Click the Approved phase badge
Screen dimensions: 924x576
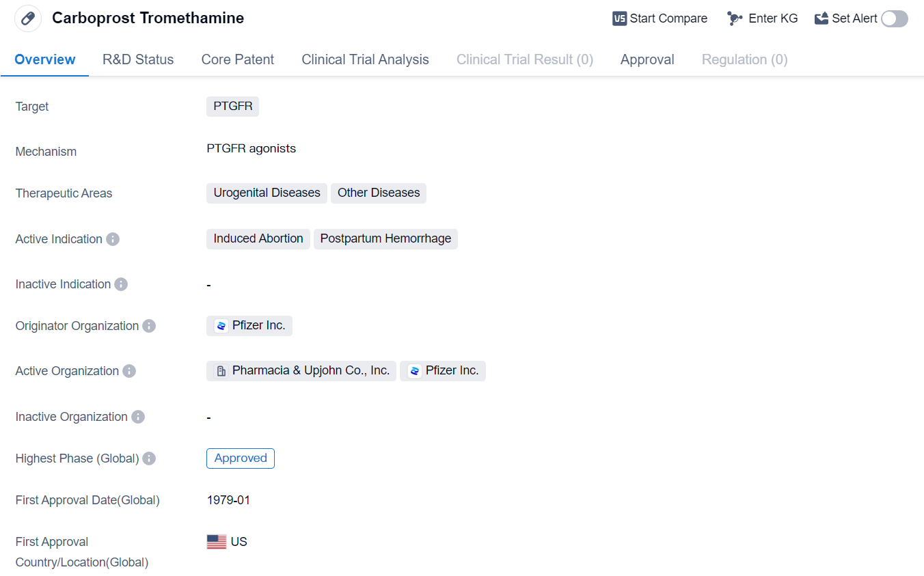point(241,458)
